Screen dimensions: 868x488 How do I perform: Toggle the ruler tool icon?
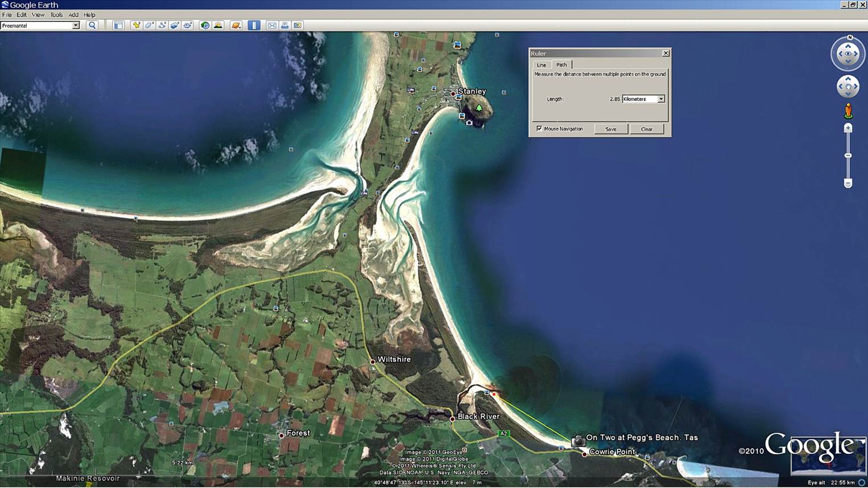[254, 26]
